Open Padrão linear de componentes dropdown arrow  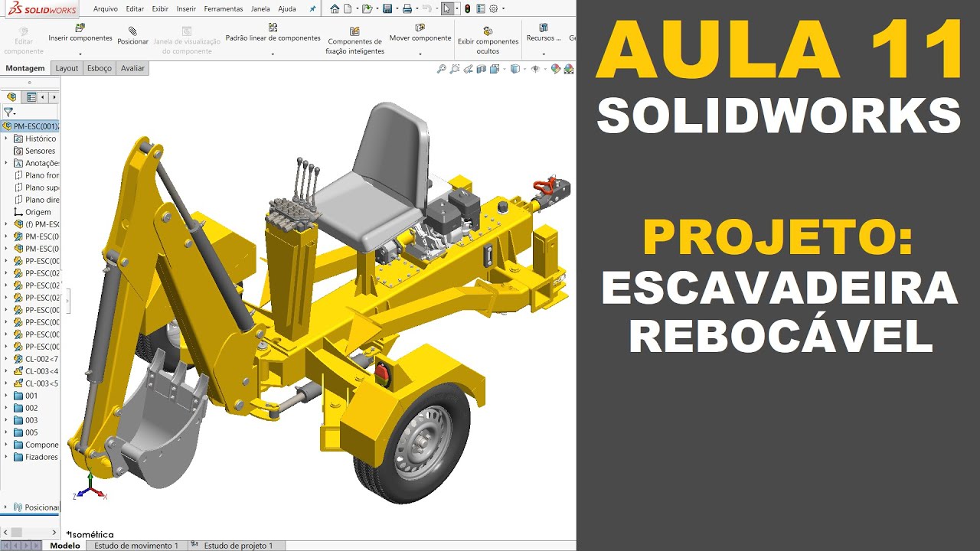[273, 55]
